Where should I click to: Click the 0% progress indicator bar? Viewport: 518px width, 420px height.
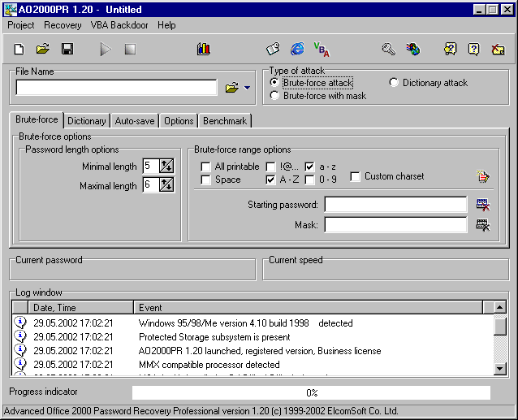coord(311,392)
